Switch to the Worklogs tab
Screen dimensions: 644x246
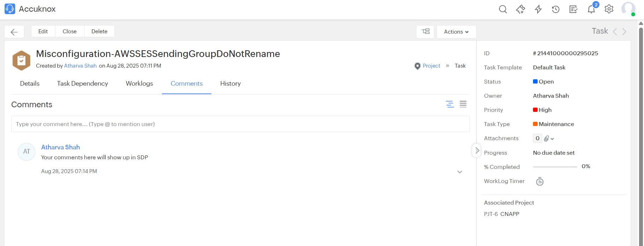coord(139,84)
